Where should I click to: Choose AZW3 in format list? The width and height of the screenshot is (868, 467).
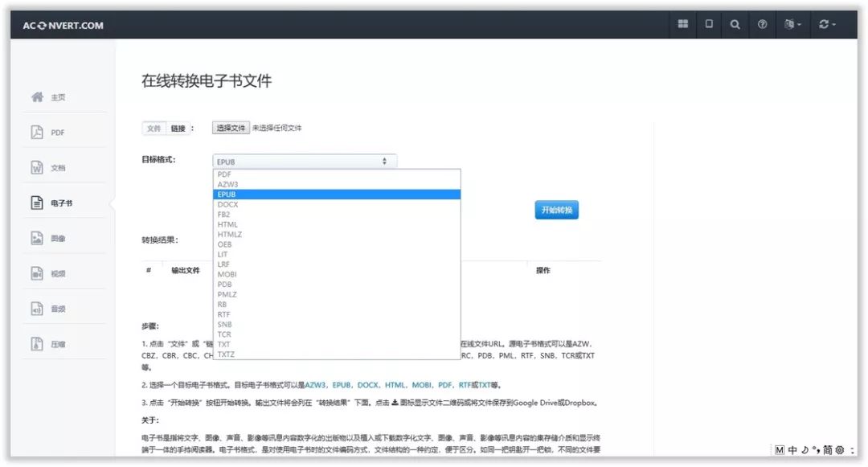337,184
